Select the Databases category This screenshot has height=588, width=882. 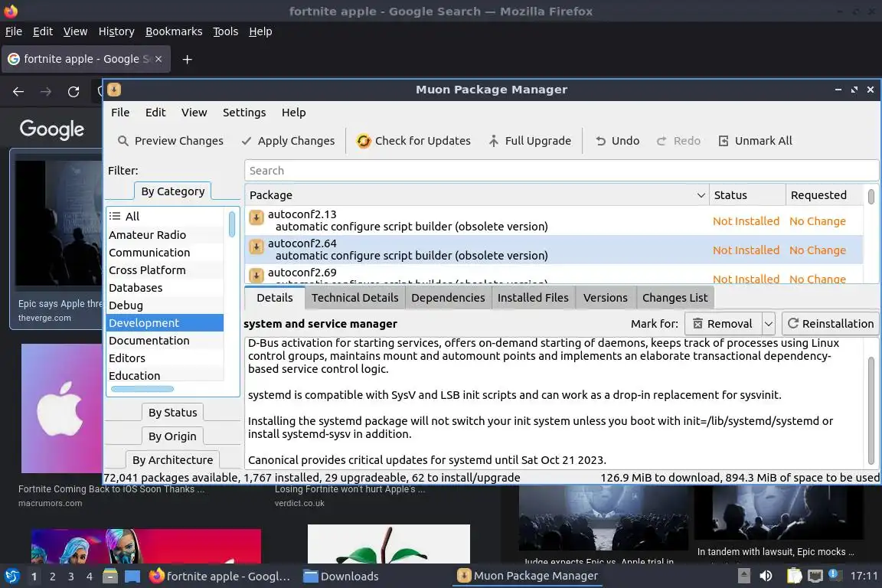coord(165,288)
